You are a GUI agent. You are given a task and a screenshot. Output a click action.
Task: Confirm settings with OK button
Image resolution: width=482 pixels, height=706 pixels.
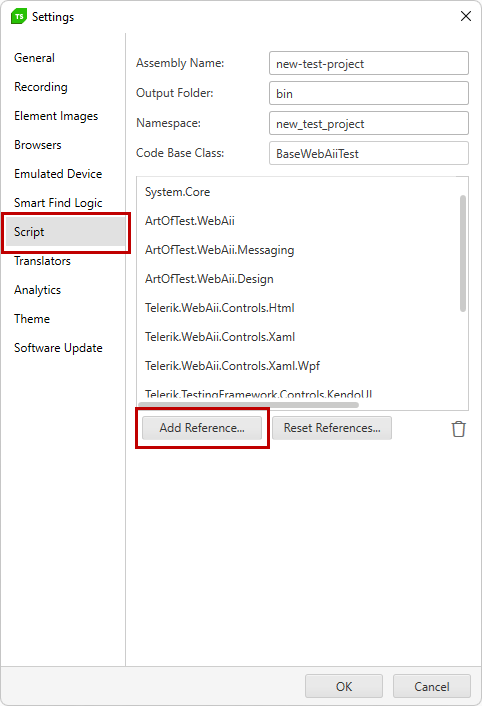(x=344, y=686)
